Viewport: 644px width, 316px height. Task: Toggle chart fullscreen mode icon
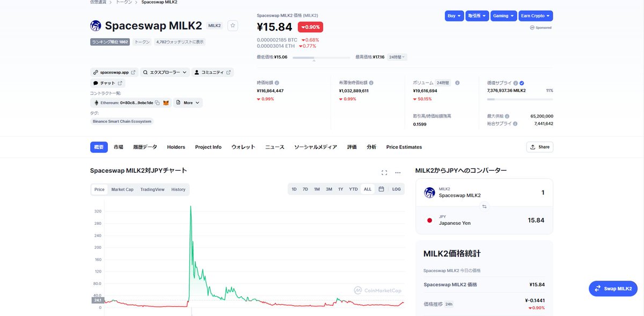[384, 173]
